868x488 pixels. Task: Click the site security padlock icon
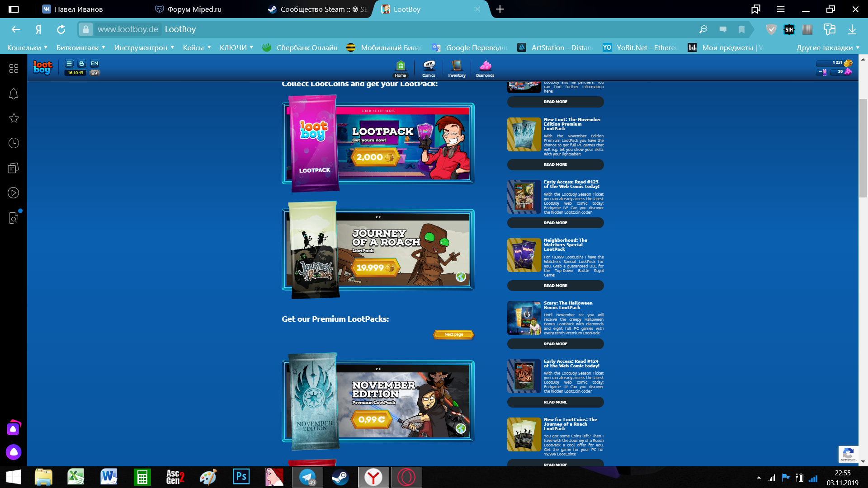[x=85, y=29]
